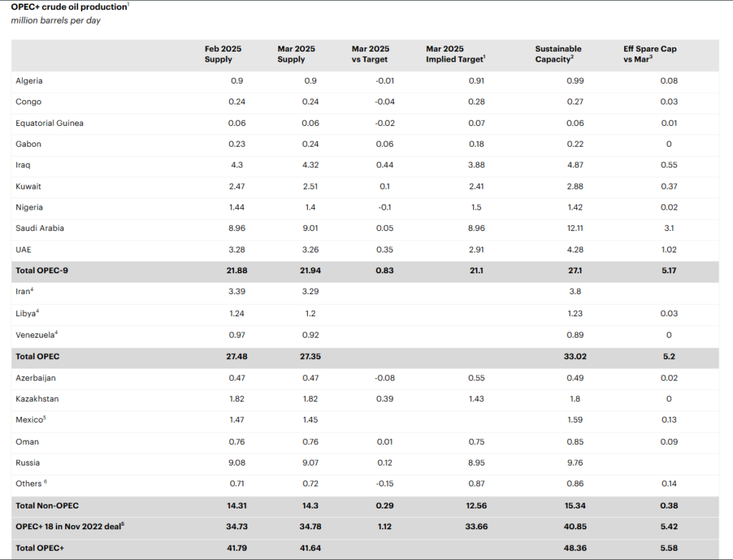Select the million barrels per day subtitle

pyautogui.click(x=56, y=21)
